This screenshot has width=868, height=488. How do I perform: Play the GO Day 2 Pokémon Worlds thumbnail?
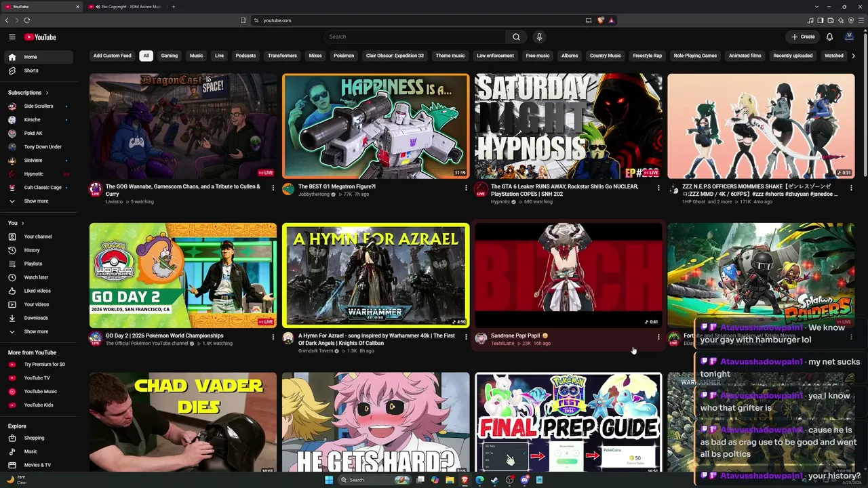point(183,275)
